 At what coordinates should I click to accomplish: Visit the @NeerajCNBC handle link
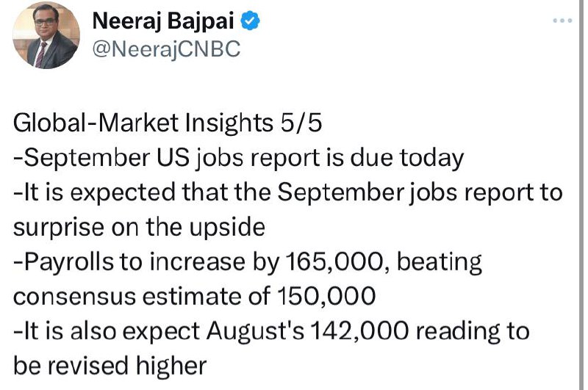166,49
